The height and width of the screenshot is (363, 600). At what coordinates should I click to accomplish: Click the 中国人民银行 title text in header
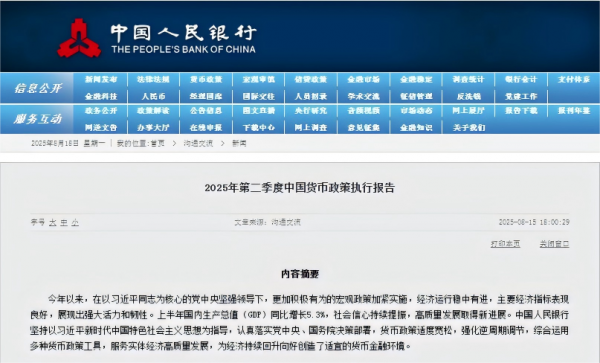point(183,33)
